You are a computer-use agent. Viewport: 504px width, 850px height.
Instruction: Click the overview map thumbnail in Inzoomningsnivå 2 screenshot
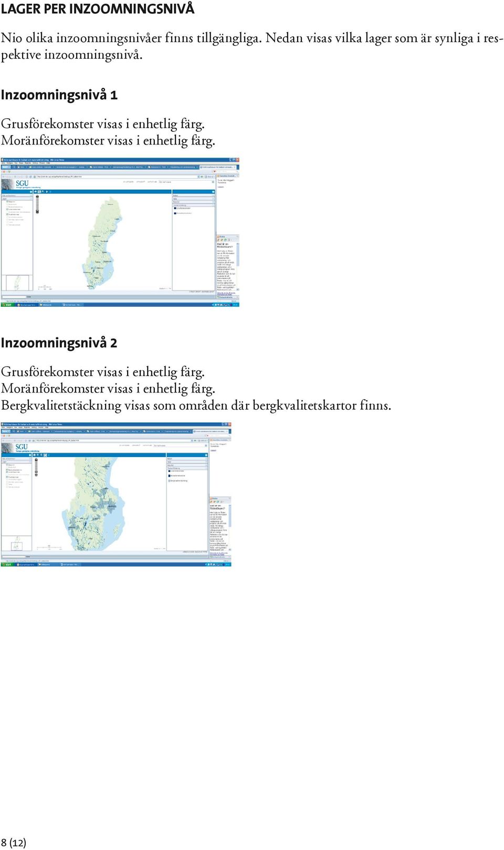[x=16, y=544]
